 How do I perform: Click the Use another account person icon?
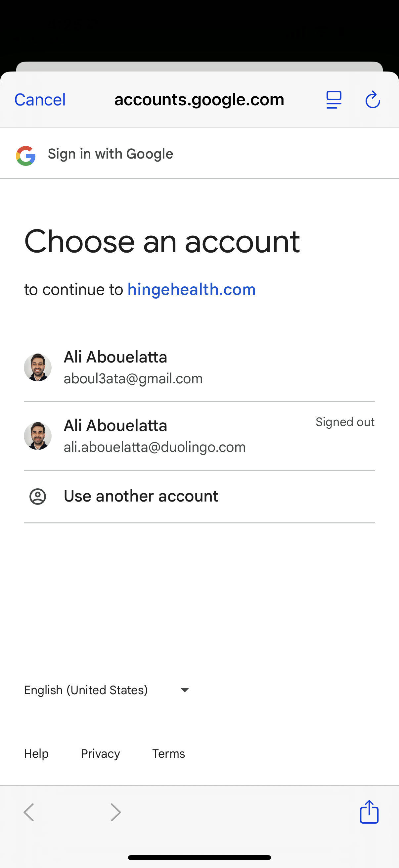coord(38,496)
